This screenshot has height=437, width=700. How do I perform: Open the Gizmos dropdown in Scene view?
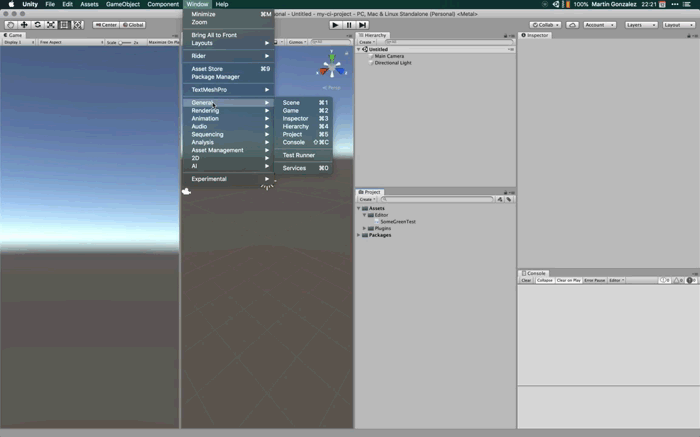pyautogui.click(x=297, y=42)
